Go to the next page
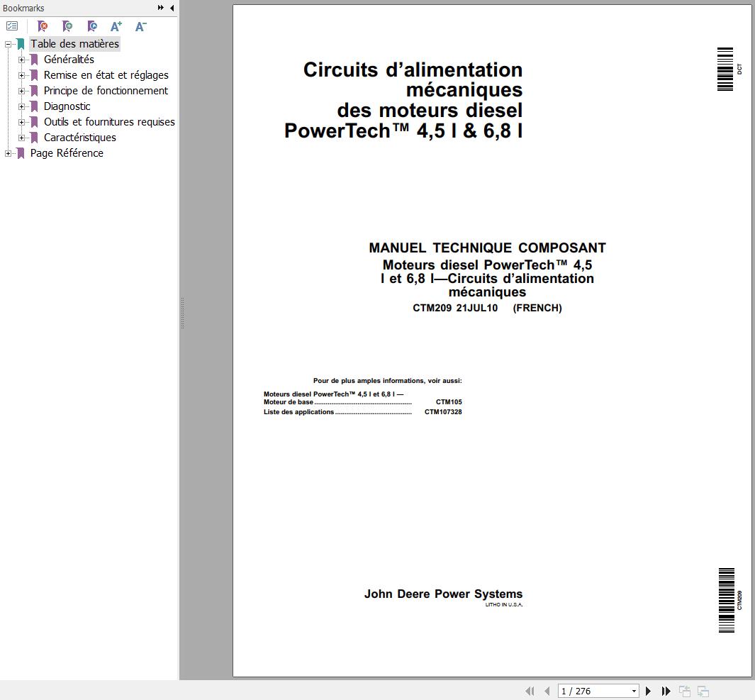The height and width of the screenshot is (700, 755). 648,691
